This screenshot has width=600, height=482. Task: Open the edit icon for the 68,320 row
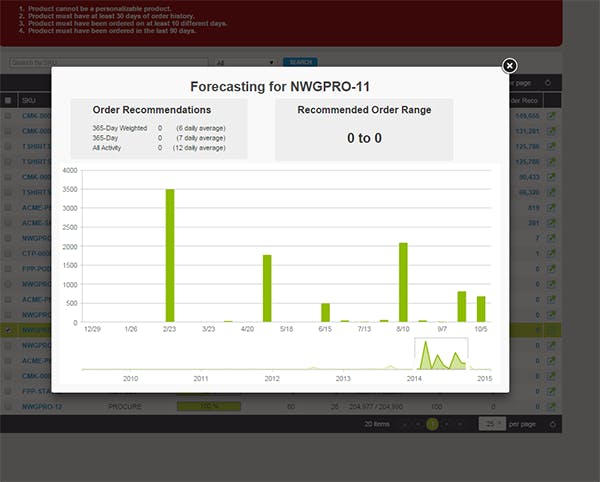tap(551, 192)
